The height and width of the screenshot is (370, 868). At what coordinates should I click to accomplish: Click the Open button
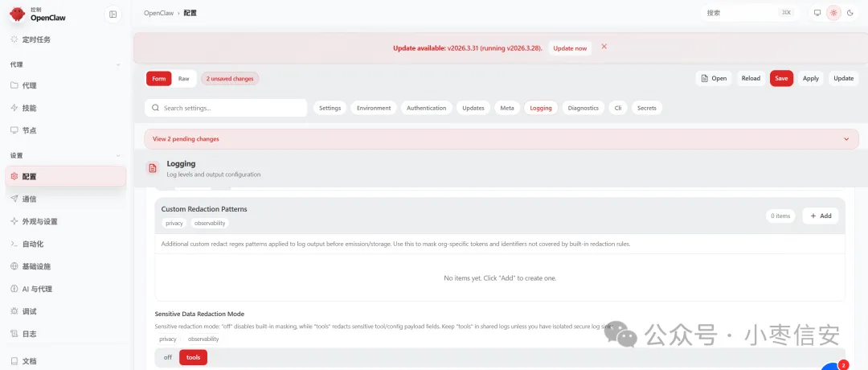pos(714,78)
